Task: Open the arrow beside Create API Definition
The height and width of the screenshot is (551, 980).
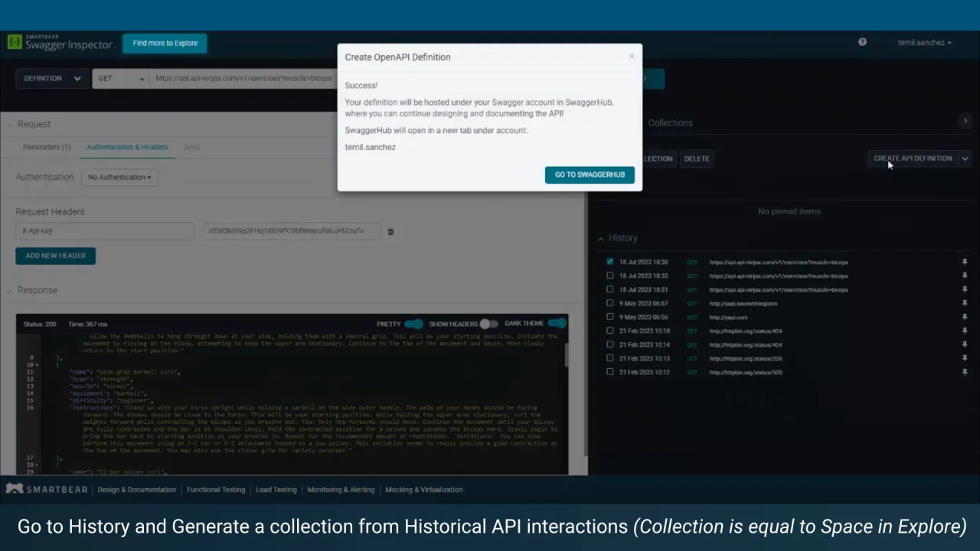Action: point(965,158)
